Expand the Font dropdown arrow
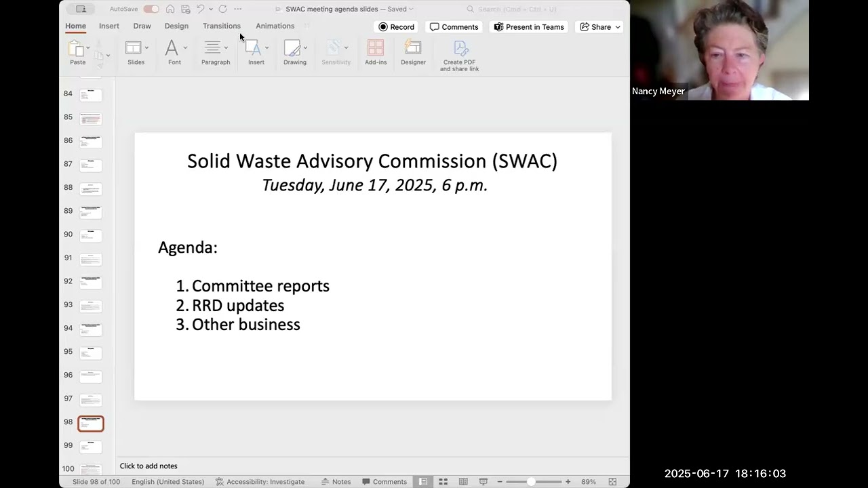868x488 pixels. 185,47
